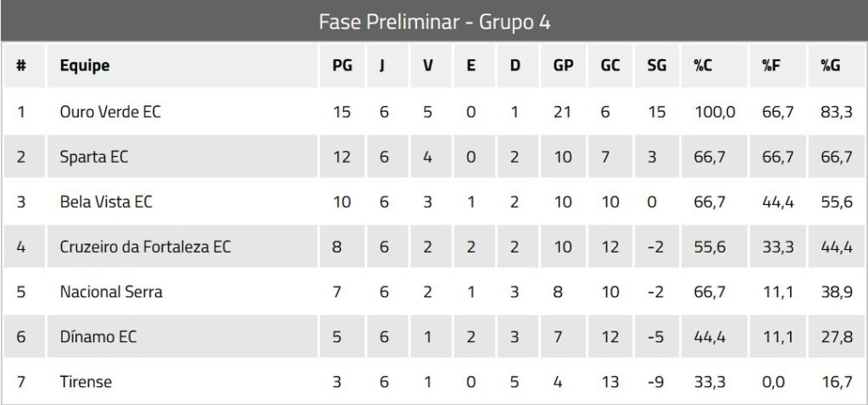Click the Dínamo EC team name
Screen dimensions: 868x405
[98, 336]
